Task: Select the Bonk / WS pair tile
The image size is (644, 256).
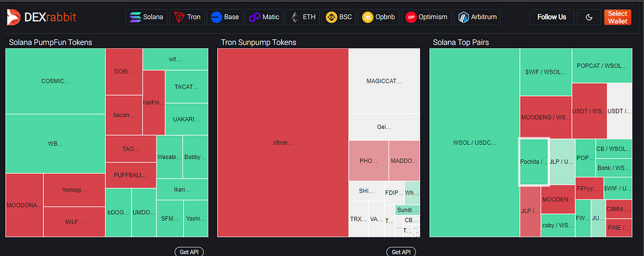Action: (613, 168)
